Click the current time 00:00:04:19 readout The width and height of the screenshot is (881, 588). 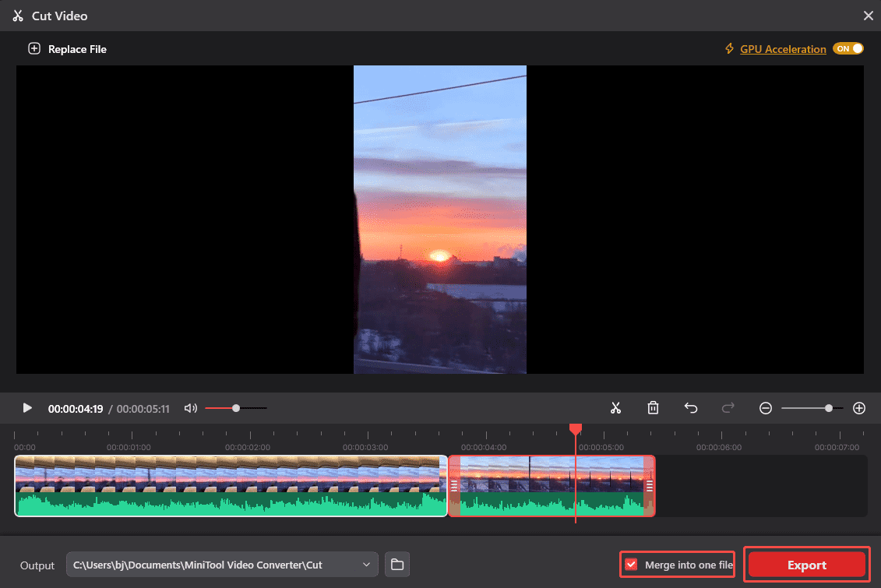(x=76, y=409)
